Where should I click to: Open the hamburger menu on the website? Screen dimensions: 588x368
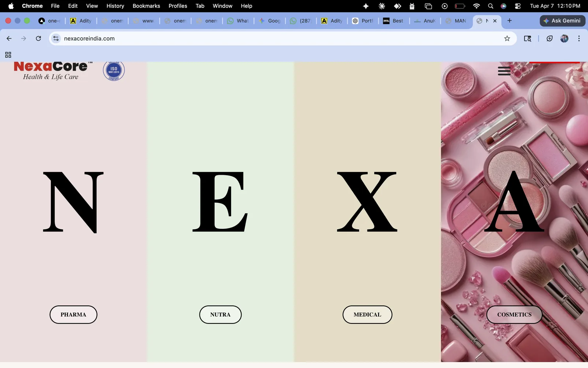504,71
